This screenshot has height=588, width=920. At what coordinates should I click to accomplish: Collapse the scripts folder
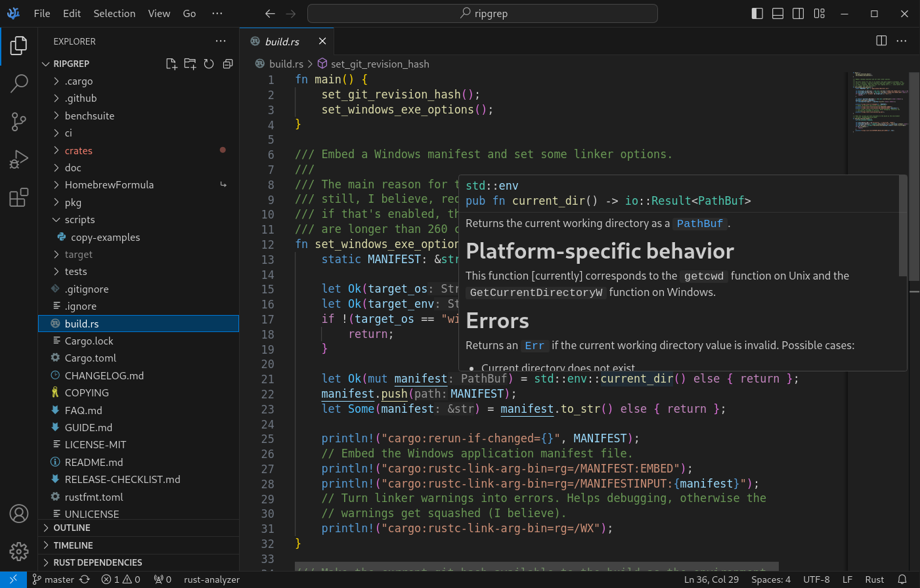coord(139,220)
